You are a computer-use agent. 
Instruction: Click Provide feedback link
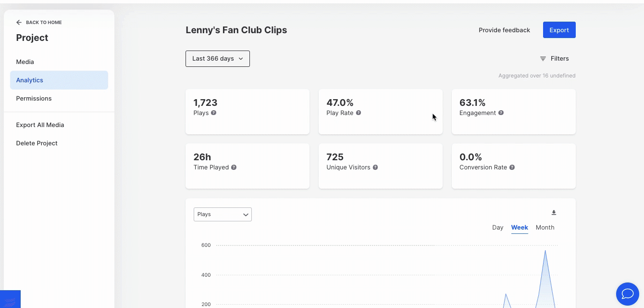(504, 30)
